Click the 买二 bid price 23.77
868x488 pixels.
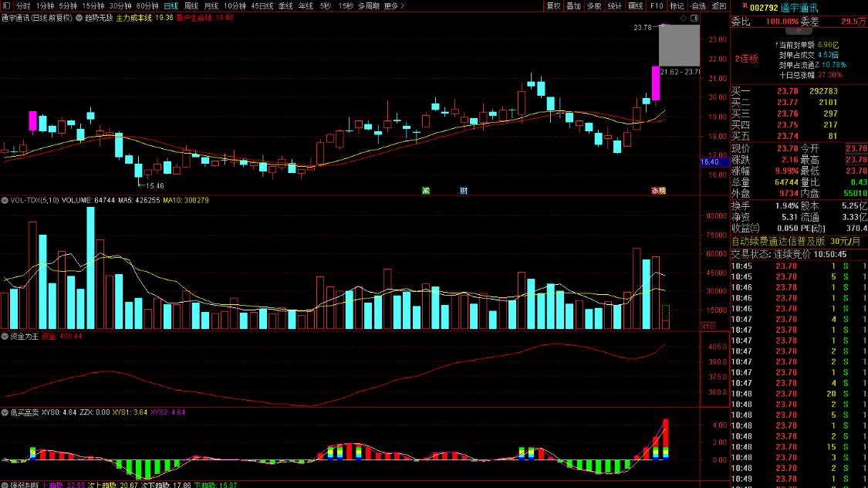click(787, 103)
